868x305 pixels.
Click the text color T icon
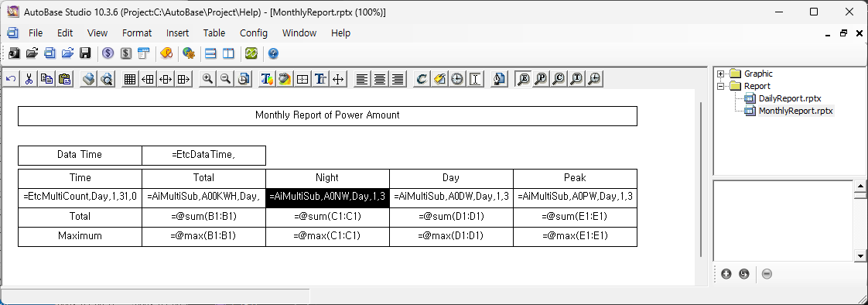(x=267, y=79)
